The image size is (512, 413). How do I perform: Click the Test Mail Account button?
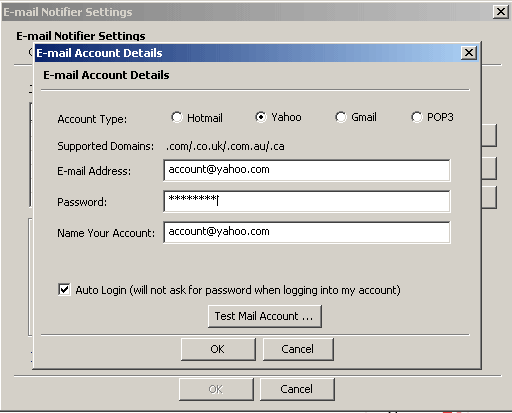pyautogui.click(x=265, y=316)
